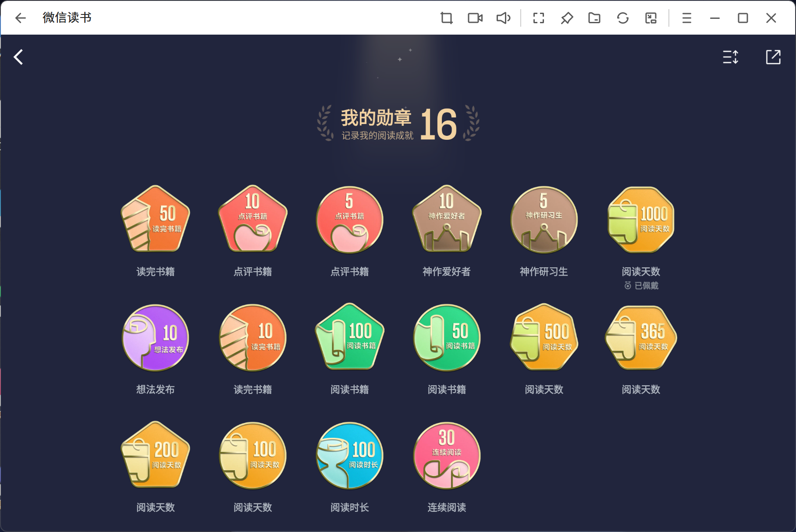Open the 1000 阅读天数 worn badge
Image resolution: width=796 pixels, height=532 pixels.
(641, 220)
